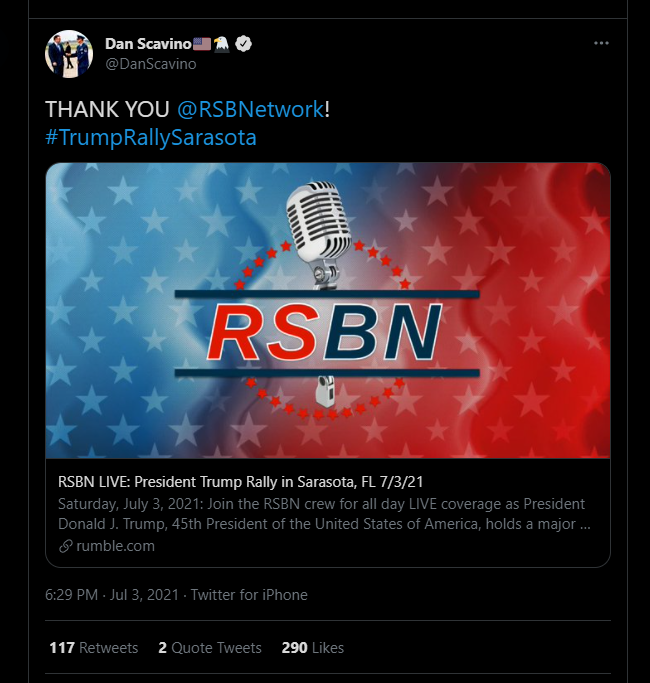
Task: Click the Twitter for iPhone source label
Action: point(249,595)
